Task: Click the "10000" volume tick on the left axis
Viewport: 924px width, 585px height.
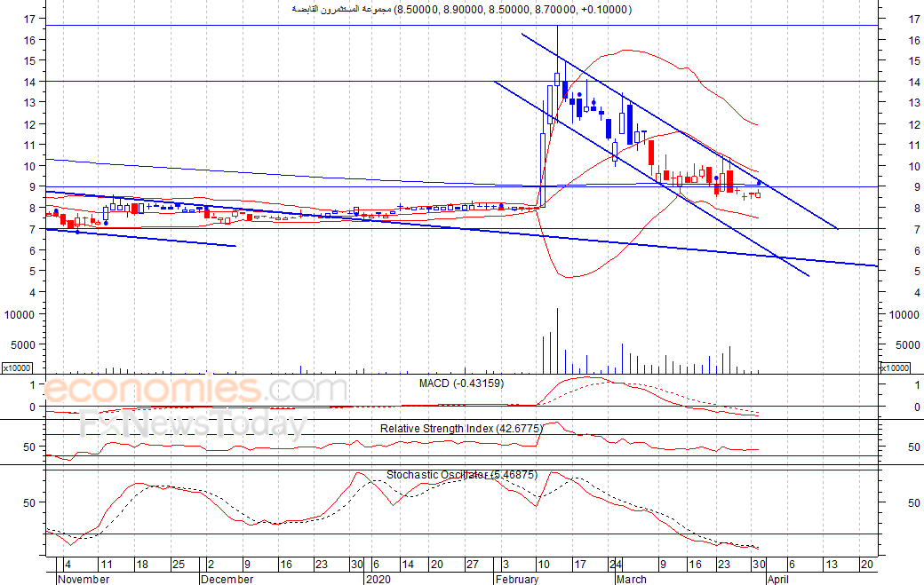Action: (20, 315)
